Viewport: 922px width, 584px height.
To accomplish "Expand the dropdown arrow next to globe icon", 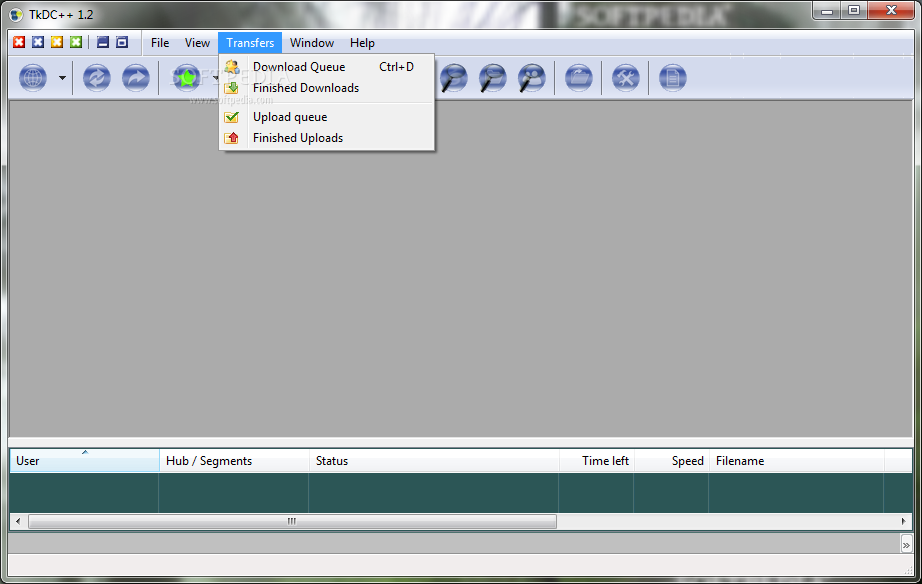I will 62,78.
